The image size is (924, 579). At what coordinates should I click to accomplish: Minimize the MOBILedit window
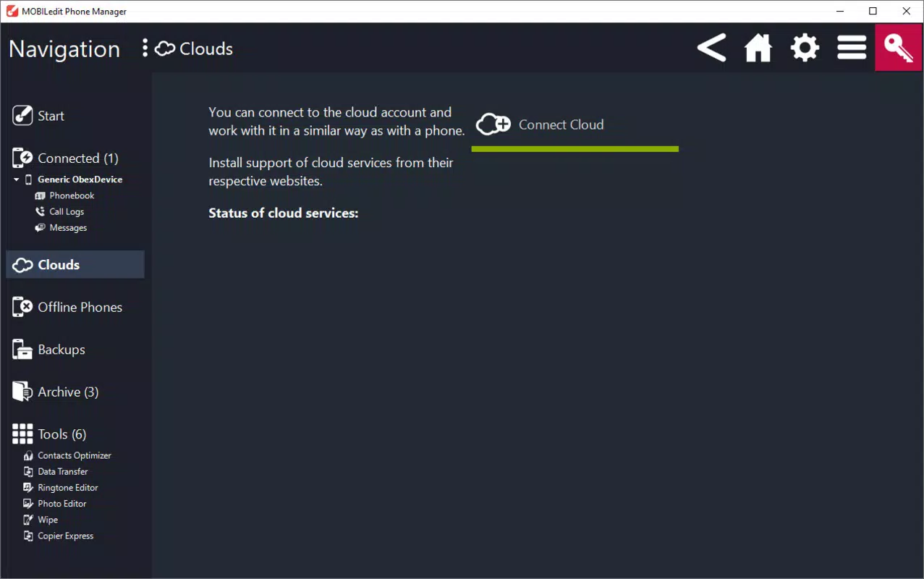tap(840, 11)
